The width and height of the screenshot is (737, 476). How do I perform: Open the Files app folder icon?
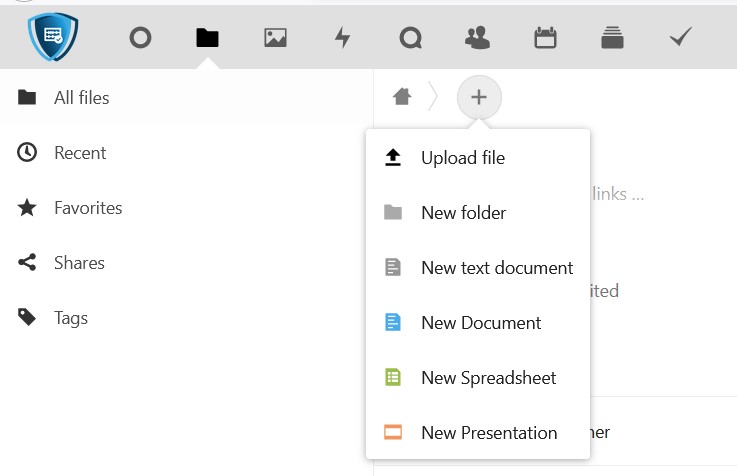click(207, 38)
